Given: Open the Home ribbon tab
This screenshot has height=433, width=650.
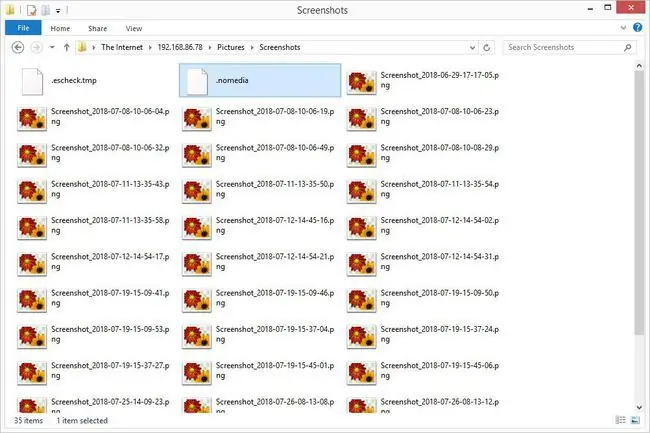Looking at the screenshot, I should point(60,29).
